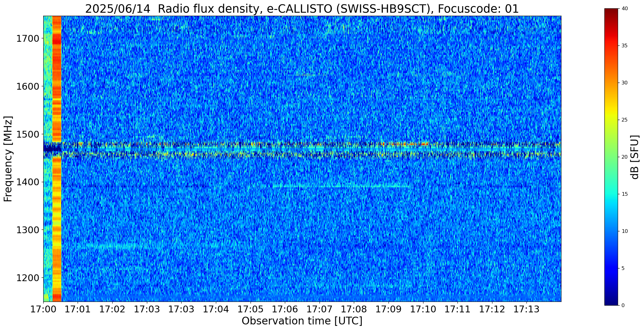Viewport: 644px width, 330px height.
Task: Click the colorbar tick label 25
Action: click(625, 120)
